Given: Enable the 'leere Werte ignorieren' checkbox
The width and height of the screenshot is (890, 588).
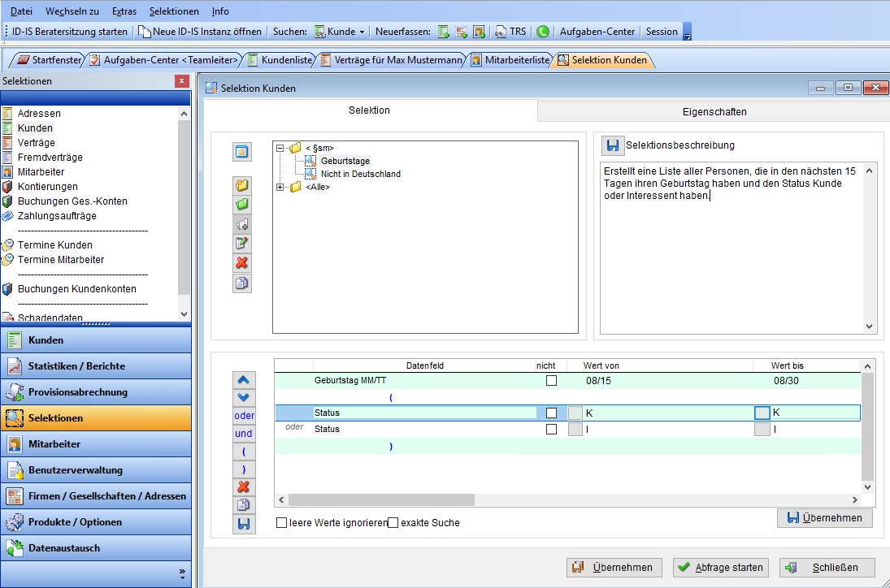Looking at the screenshot, I should point(282,523).
